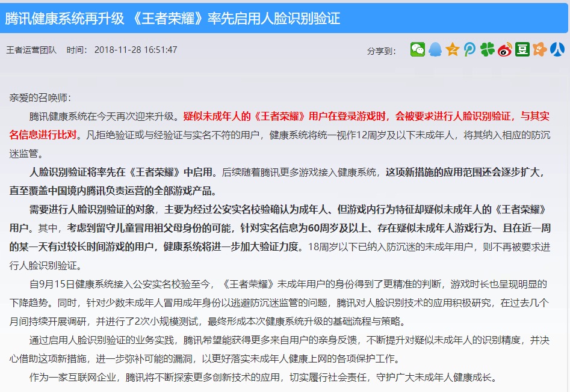Click the author name 王者运营团队
Screen dimensions: 570x392
[x=31, y=50]
